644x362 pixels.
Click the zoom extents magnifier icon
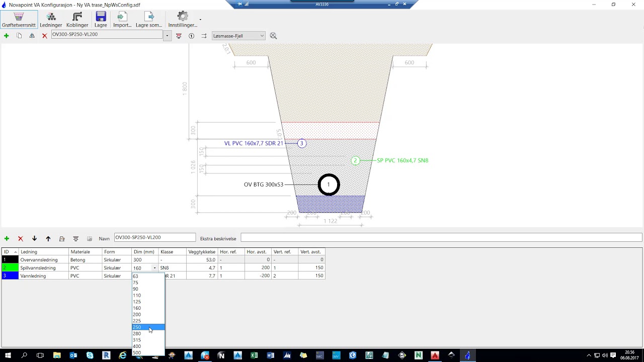point(273,36)
